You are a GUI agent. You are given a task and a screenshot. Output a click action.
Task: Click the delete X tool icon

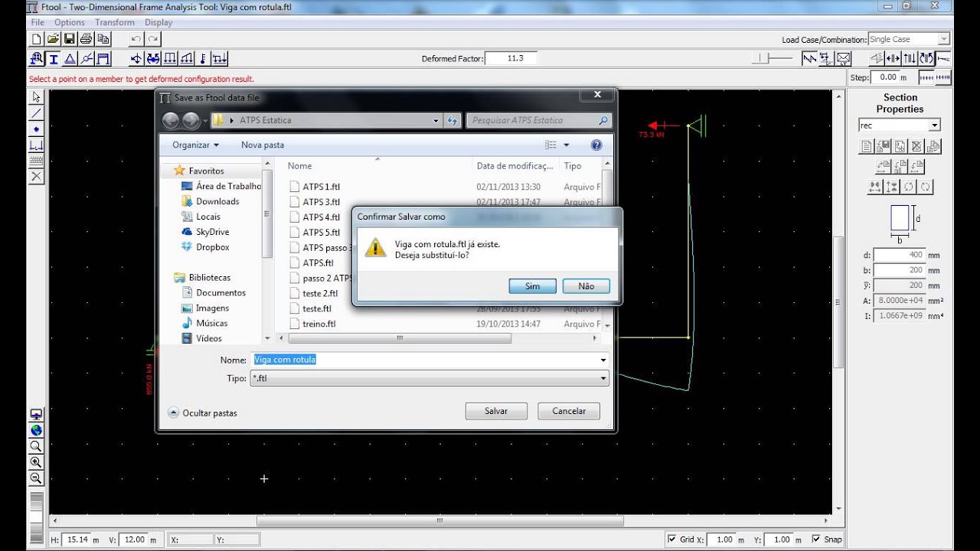tap(36, 176)
